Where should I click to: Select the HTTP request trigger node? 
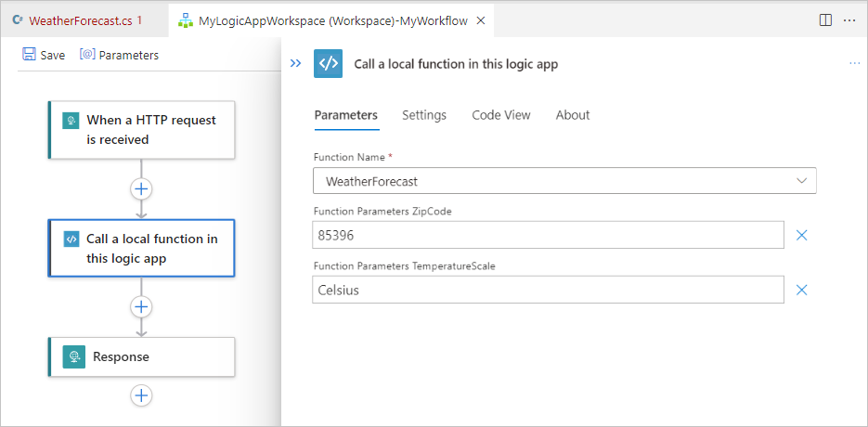click(141, 130)
